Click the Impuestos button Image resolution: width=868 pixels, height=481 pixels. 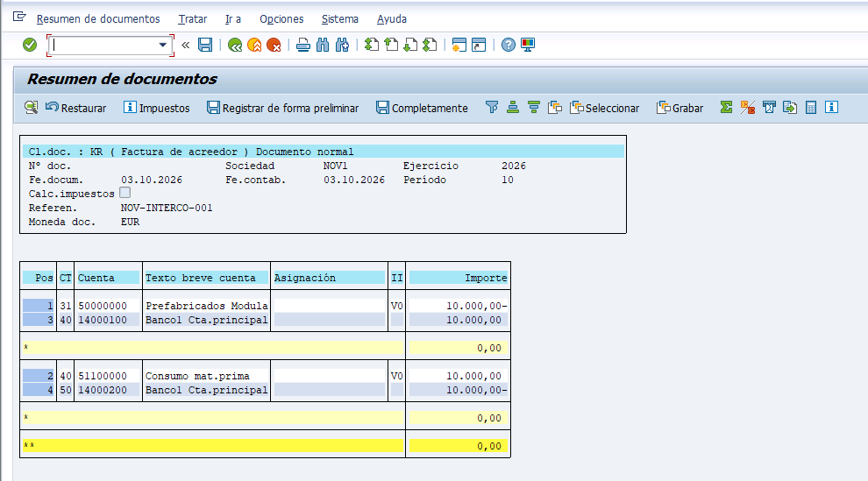pyautogui.click(x=157, y=108)
